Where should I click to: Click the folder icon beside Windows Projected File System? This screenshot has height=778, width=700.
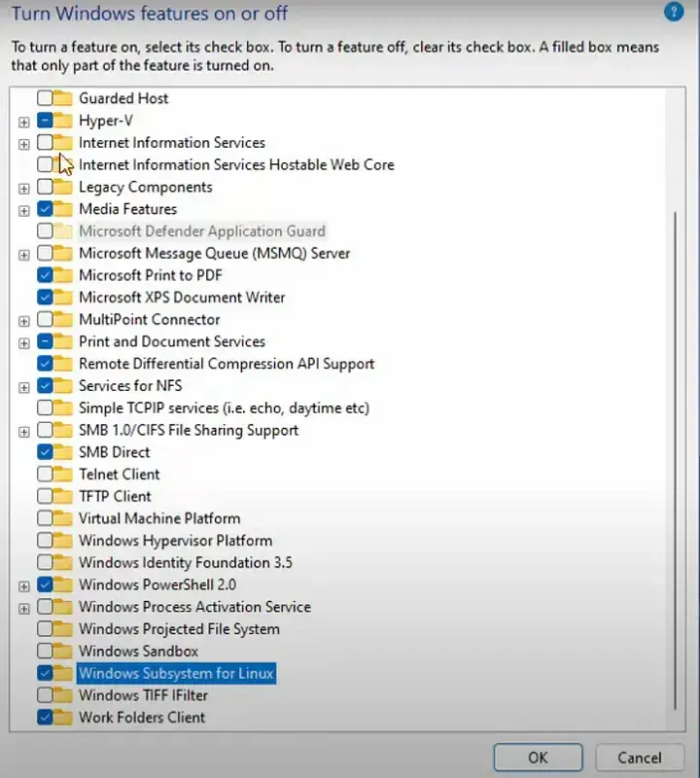pos(63,628)
